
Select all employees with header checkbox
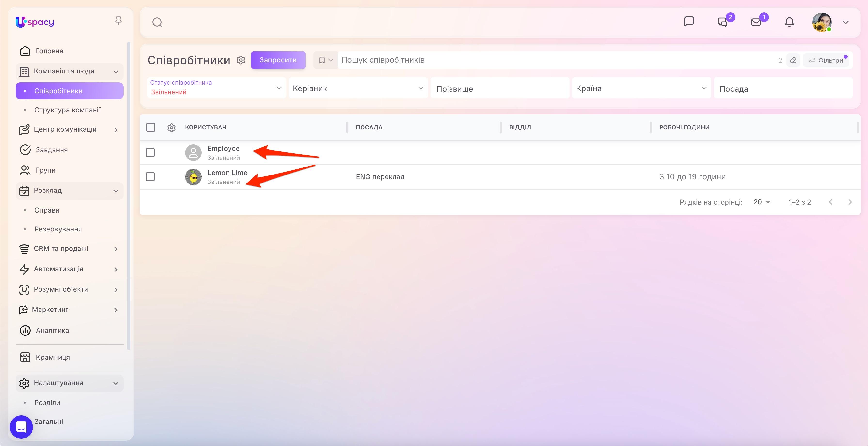(151, 127)
